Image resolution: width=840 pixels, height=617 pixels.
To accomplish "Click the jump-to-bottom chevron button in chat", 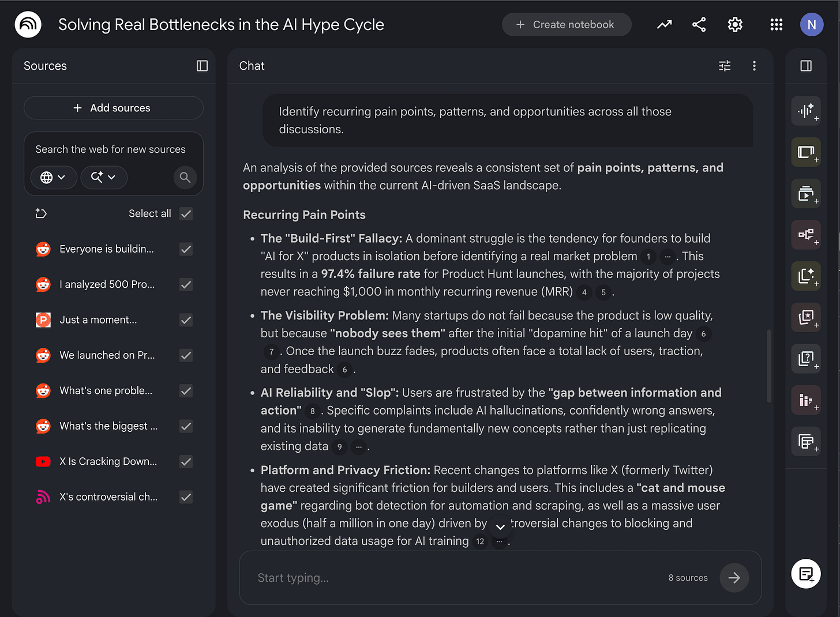I will click(x=500, y=526).
